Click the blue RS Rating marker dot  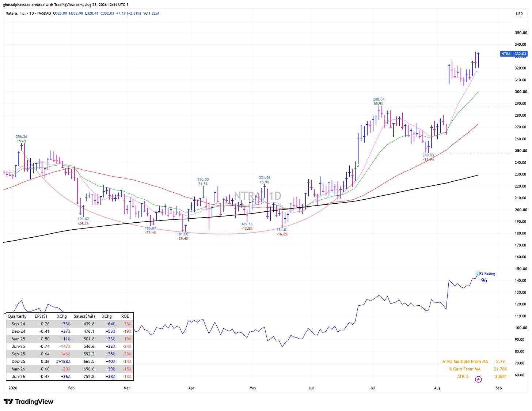[478, 274]
